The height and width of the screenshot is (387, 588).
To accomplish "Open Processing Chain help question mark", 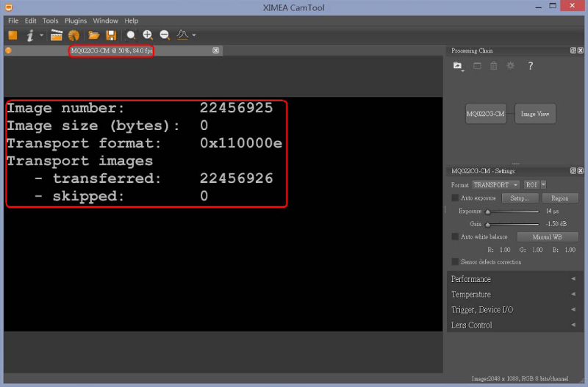I will point(530,66).
